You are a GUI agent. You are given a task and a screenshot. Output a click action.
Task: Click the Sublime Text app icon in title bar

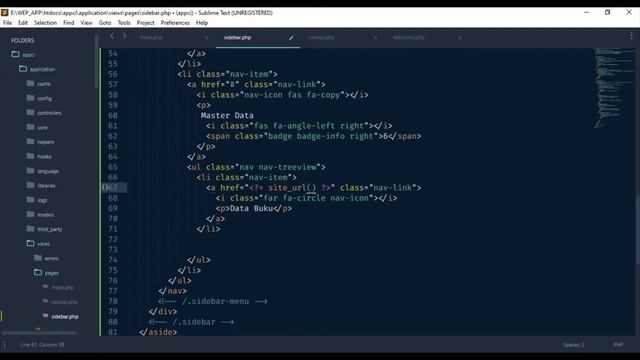pos(5,13)
